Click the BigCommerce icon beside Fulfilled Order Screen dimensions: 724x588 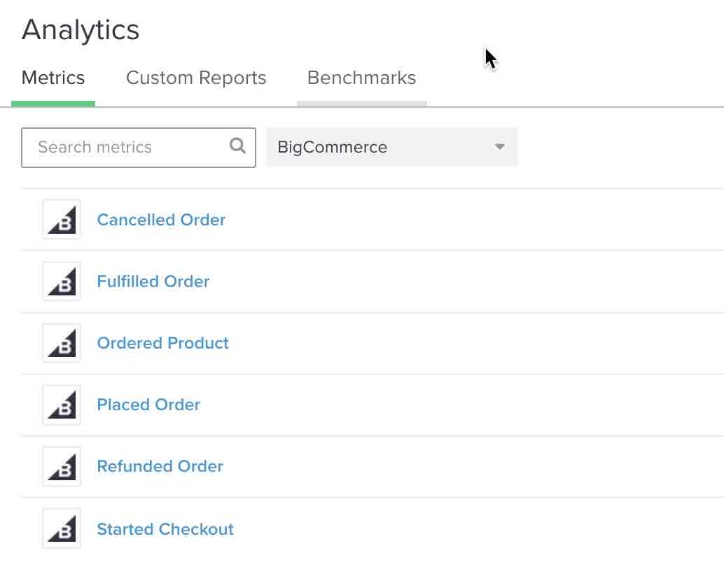(61, 281)
